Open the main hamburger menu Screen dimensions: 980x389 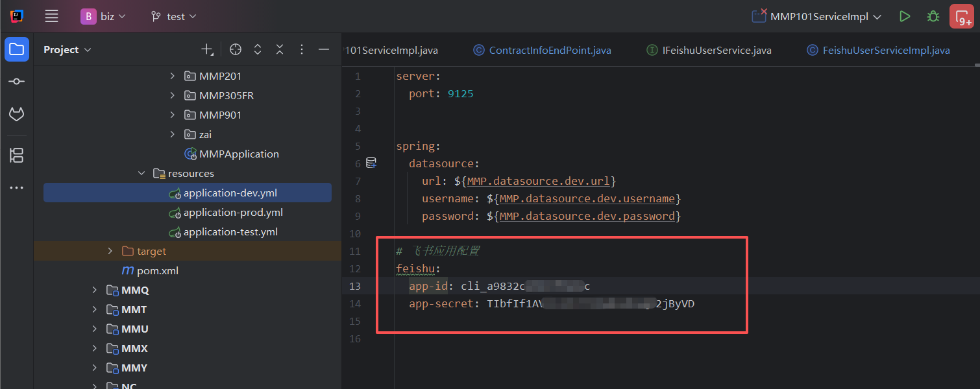click(x=52, y=16)
